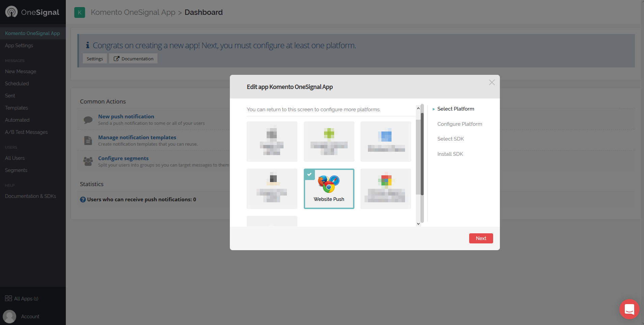The image size is (644, 325).
Task: Click the scroll up arrow in platform list
Action: point(419,108)
